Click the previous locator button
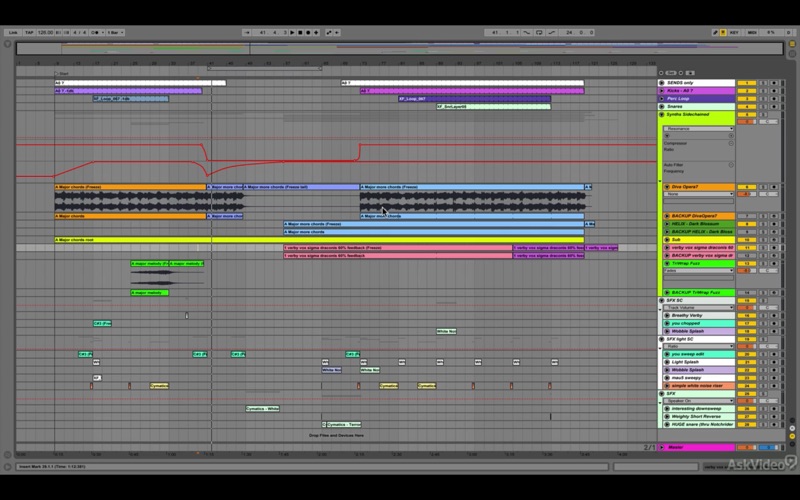This screenshot has height=500, width=800. [661, 73]
